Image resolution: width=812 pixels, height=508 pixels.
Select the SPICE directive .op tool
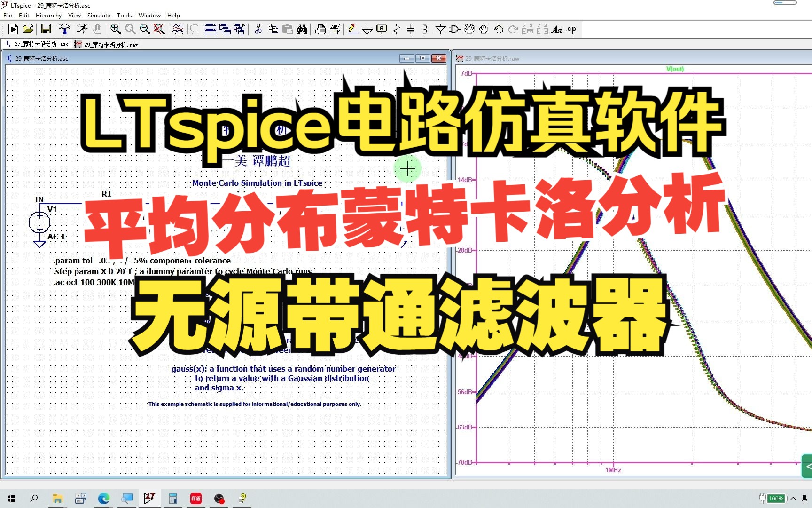[571, 30]
